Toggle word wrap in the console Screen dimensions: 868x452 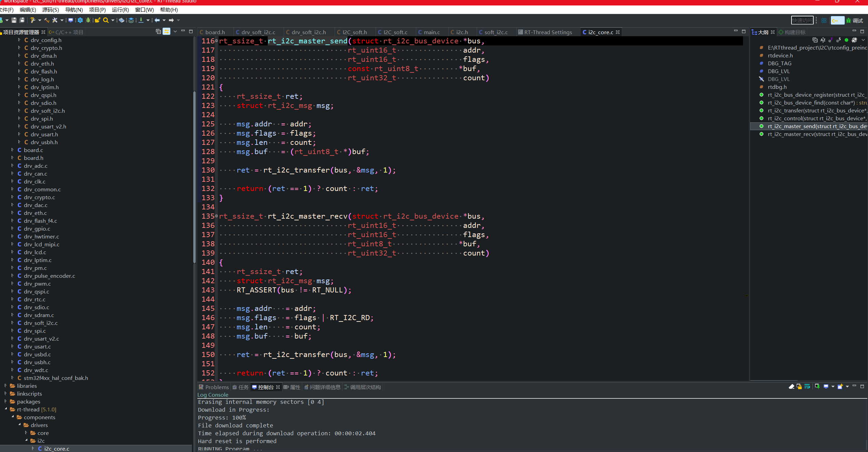click(x=807, y=386)
